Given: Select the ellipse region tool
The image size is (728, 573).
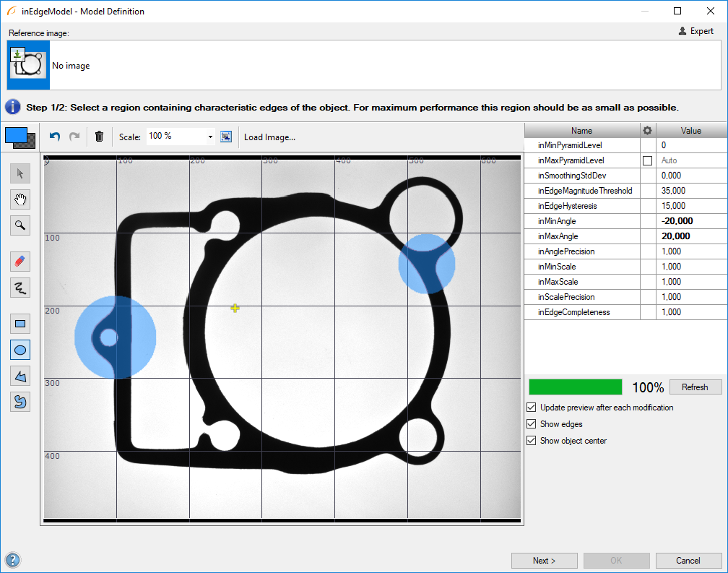Looking at the screenshot, I should point(20,350).
